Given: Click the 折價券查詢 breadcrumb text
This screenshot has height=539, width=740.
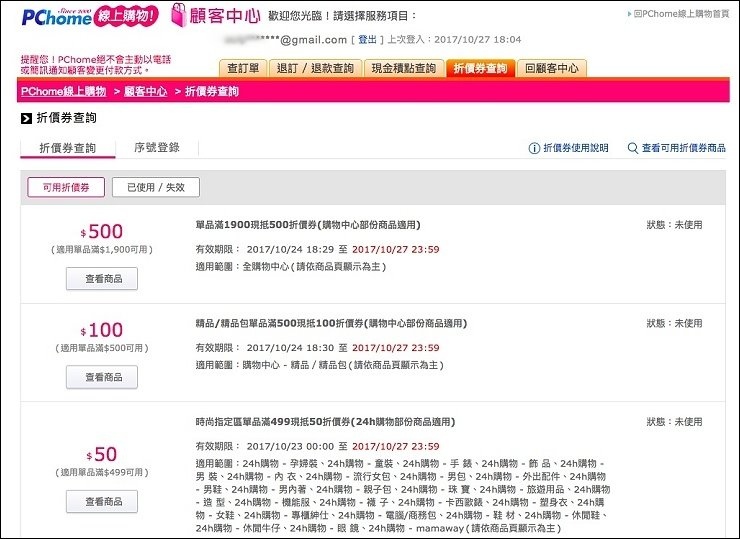Looking at the screenshot, I should pyautogui.click(x=212, y=92).
